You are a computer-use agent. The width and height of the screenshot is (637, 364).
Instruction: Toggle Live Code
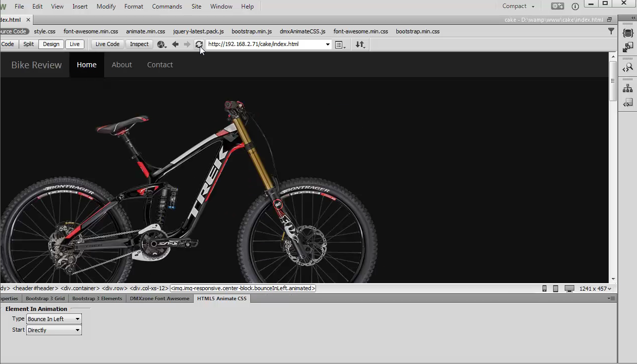click(108, 44)
